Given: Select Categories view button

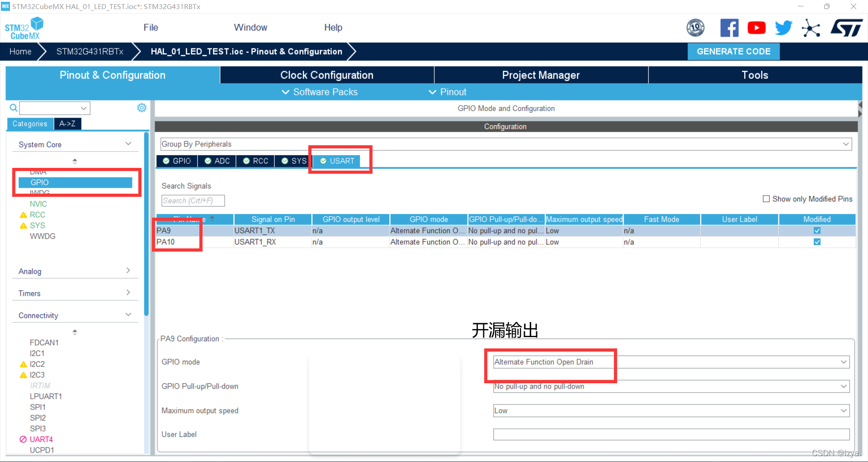Looking at the screenshot, I should click(x=30, y=124).
